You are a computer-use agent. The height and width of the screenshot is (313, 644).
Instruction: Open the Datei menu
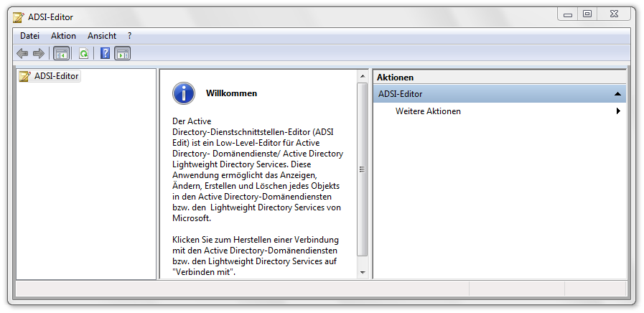pyautogui.click(x=29, y=35)
